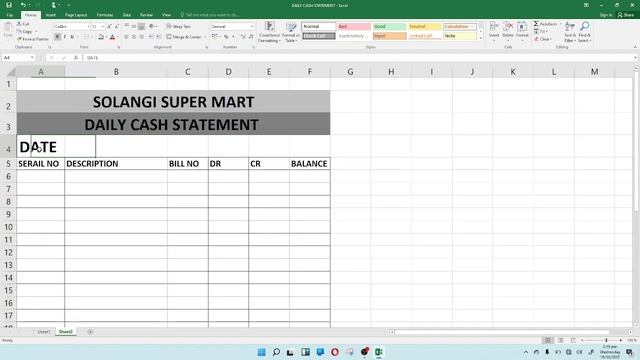Screen dimensions: 640x360
Task: Open the Windows Start menu
Action: pyautogui.click(x=261, y=352)
